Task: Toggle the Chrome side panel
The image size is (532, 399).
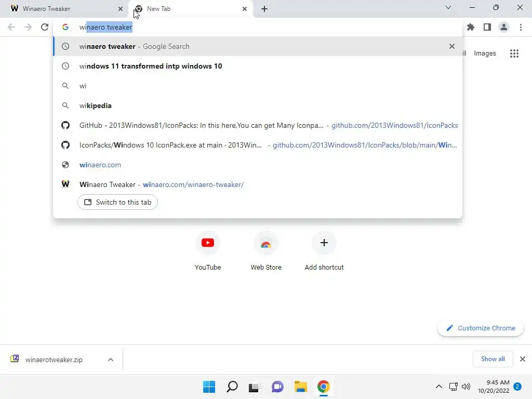Action: [487, 27]
